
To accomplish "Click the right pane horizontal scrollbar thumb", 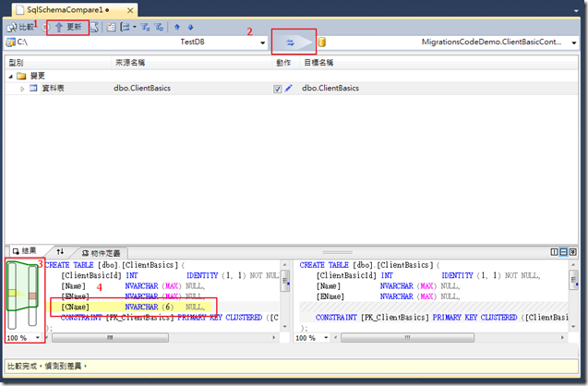I will [407, 338].
